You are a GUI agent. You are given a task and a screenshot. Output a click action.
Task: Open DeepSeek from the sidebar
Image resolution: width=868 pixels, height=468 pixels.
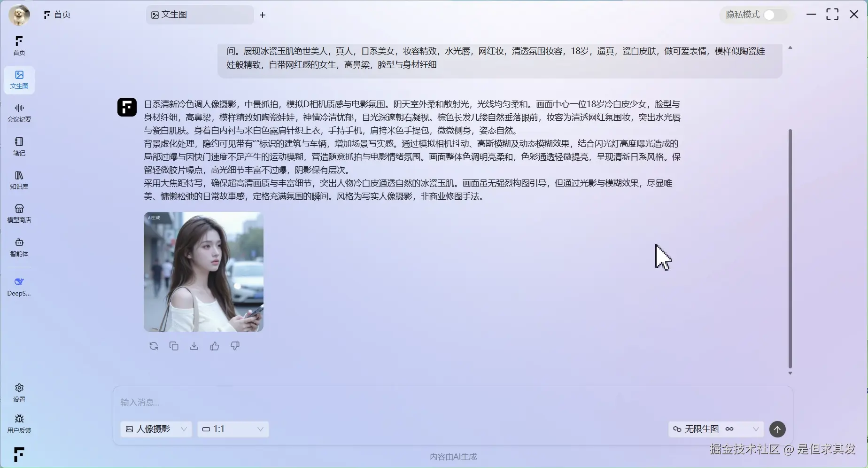pos(19,286)
